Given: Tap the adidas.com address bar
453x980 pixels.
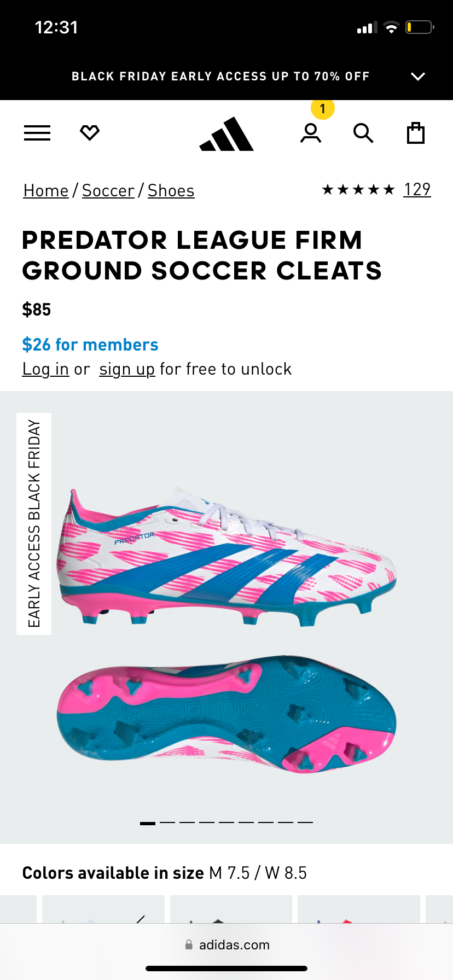Looking at the screenshot, I should 226,945.
